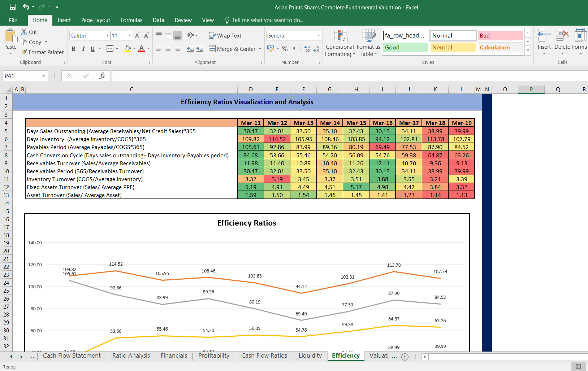Viewport: 588px width, 371px height.
Task: Toggle bottom align for cell text
Action: tap(178, 35)
